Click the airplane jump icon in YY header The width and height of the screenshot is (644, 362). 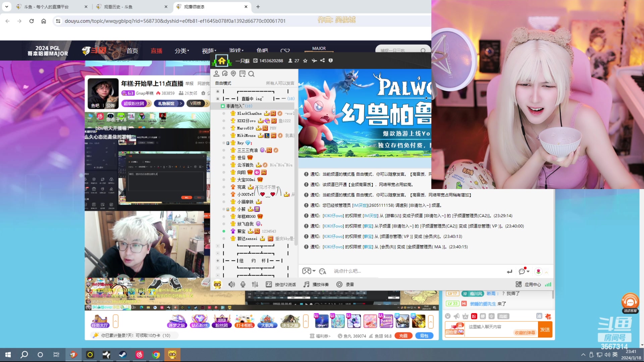pyautogui.click(x=314, y=61)
